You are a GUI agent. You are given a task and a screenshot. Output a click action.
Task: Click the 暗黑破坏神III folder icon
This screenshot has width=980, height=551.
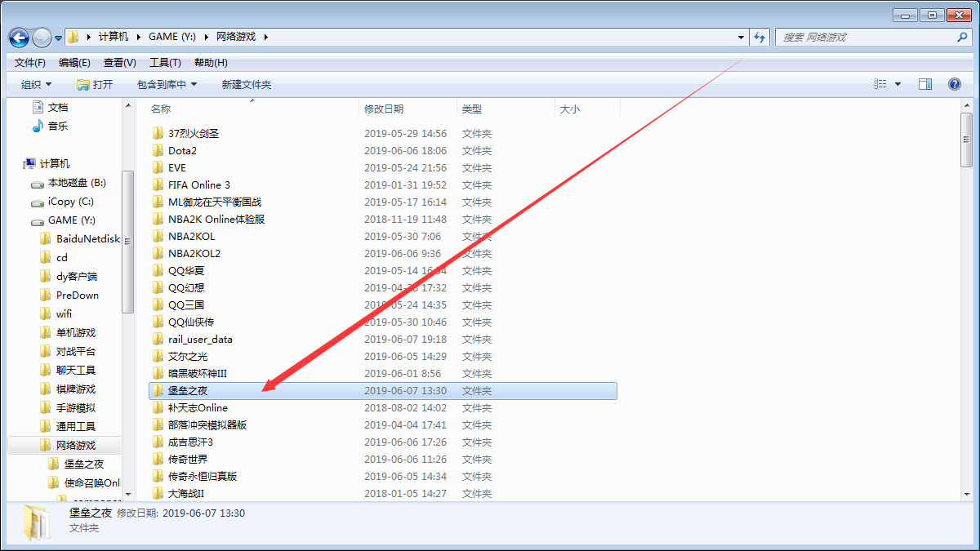coord(158,373)
